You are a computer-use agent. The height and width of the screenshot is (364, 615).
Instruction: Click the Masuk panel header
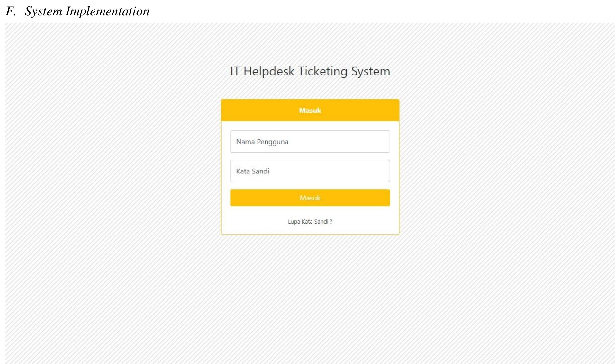point(310,111)
